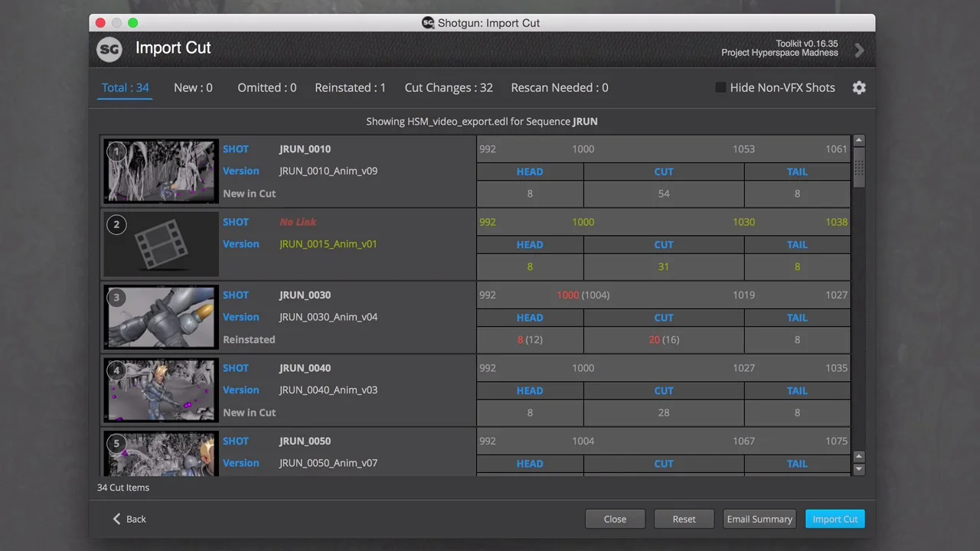Viewport: 980px width, 551px height.
Task: Click scrollbar up arrow at list top
Action: 859,141
